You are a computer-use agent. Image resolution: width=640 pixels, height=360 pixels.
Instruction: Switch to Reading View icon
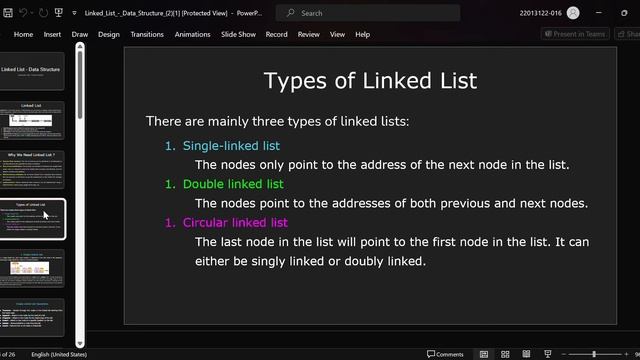(x=526, y=354)
